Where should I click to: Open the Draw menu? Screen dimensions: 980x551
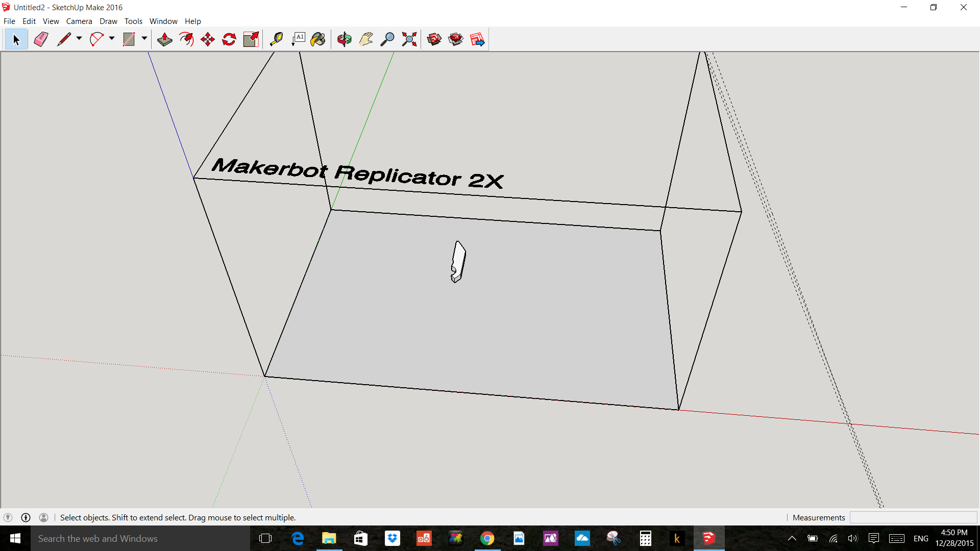click(108, 21)
